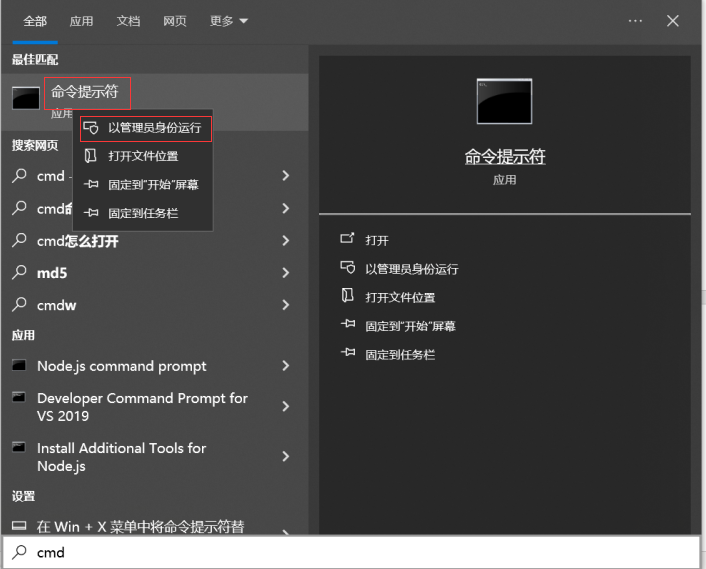This screenshot has height=569, width=706.
Task: Expand the 'cmd怎么打开' web suggestion arrow
Action: point(285,241)
